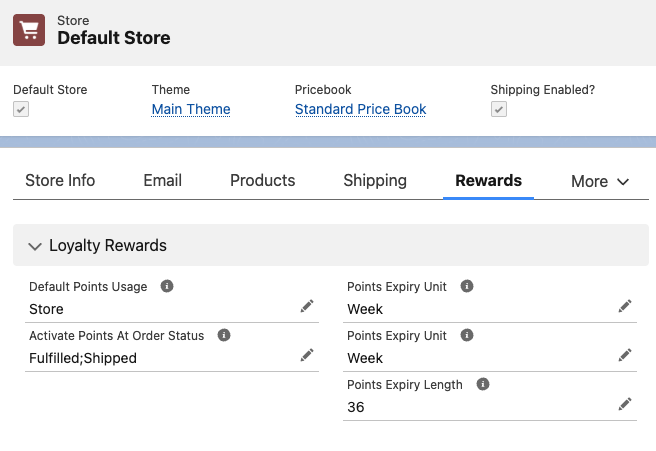Show info for Activate Points At Order Status
This screenshot has height=451, width=656.
click(x=224, y=335)
